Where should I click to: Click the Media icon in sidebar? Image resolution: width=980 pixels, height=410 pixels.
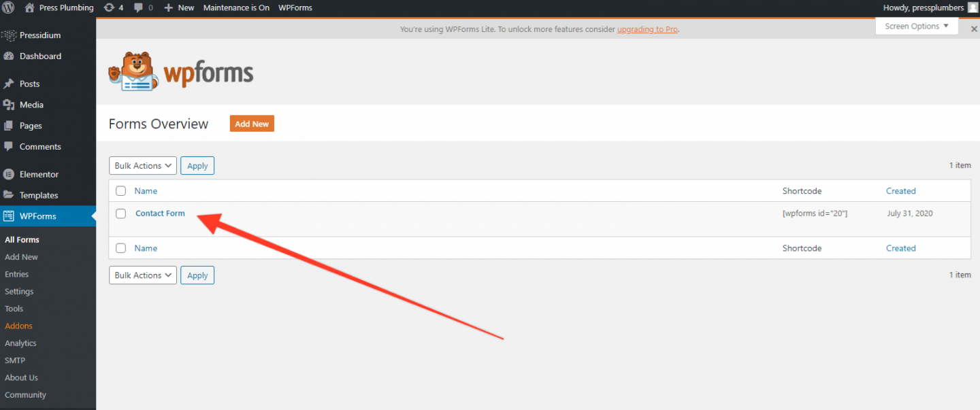9,105
